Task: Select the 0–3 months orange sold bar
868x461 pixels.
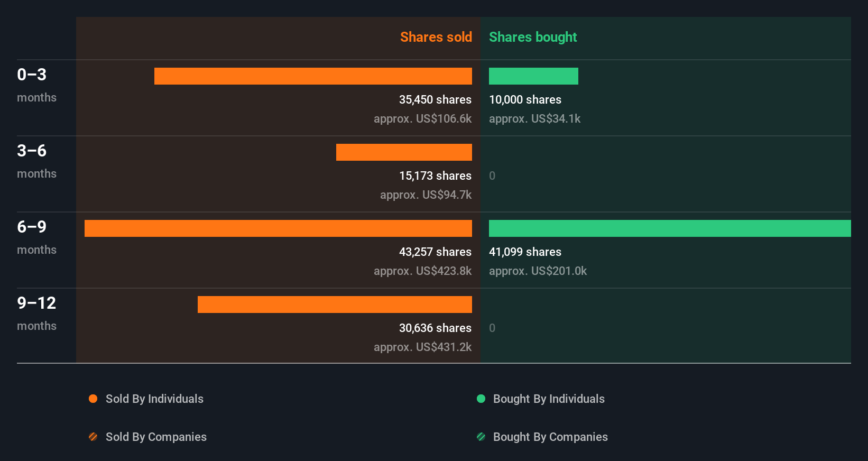Action: pyautogui.click(x=313, y=76)
